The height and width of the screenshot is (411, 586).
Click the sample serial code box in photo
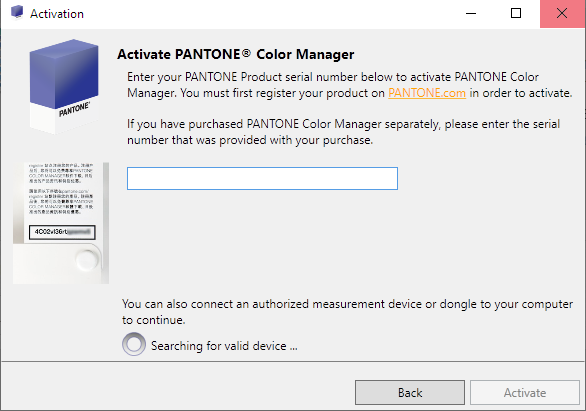pos(62,232)
